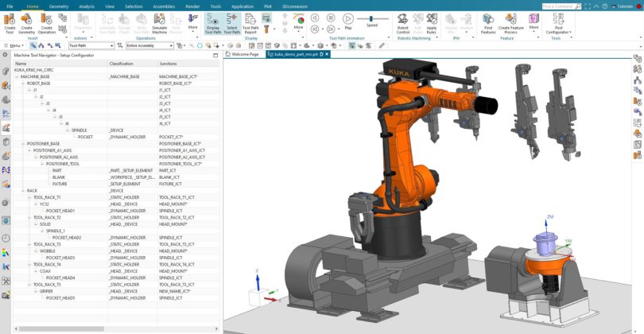
Task: Click the Play animation button
Action: [348, 21]
